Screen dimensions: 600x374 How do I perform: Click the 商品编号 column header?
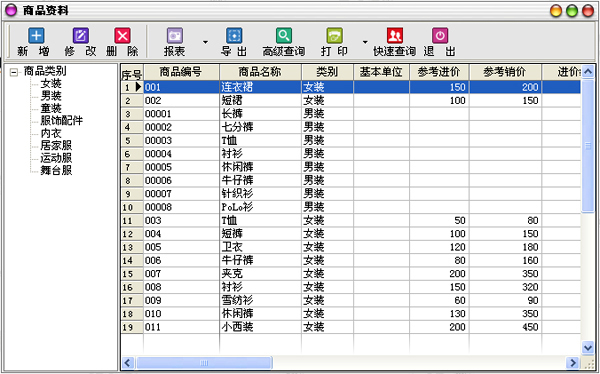181,72
